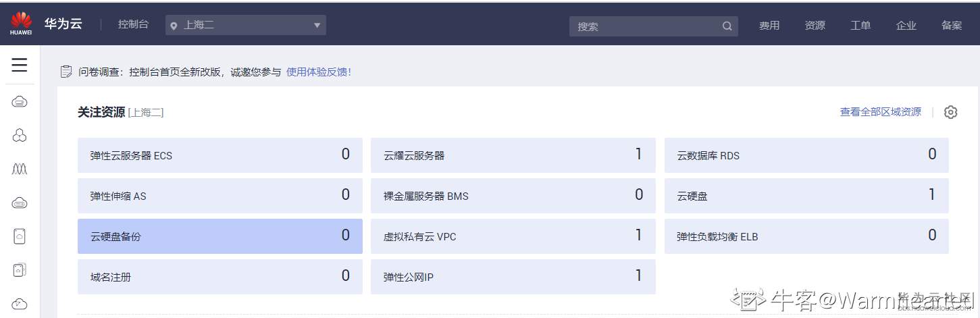980x318 pixels.
Task: Select the disk storage sidebar icon
Action: tap(20, 236)
